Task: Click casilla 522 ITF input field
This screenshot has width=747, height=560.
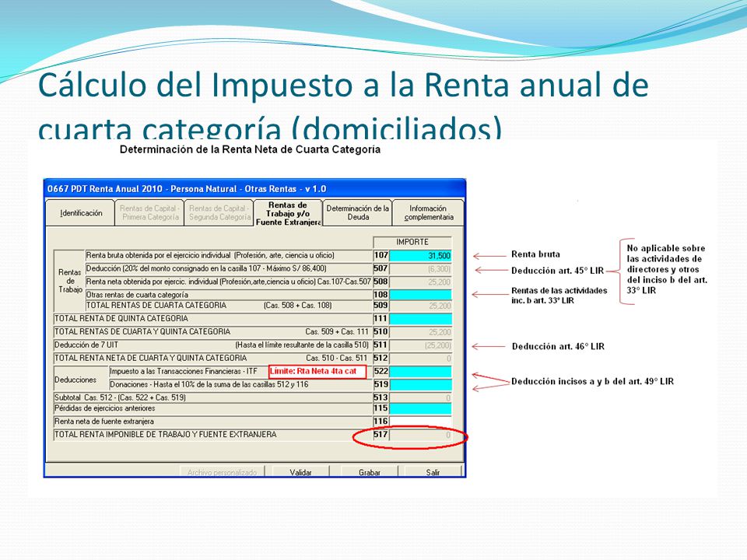Action: point(420,372)
